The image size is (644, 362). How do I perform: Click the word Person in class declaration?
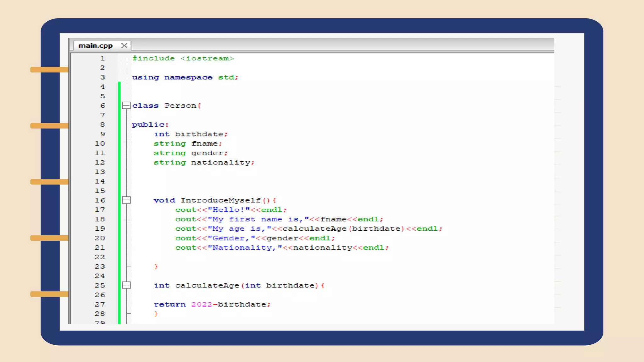(180, 106)
